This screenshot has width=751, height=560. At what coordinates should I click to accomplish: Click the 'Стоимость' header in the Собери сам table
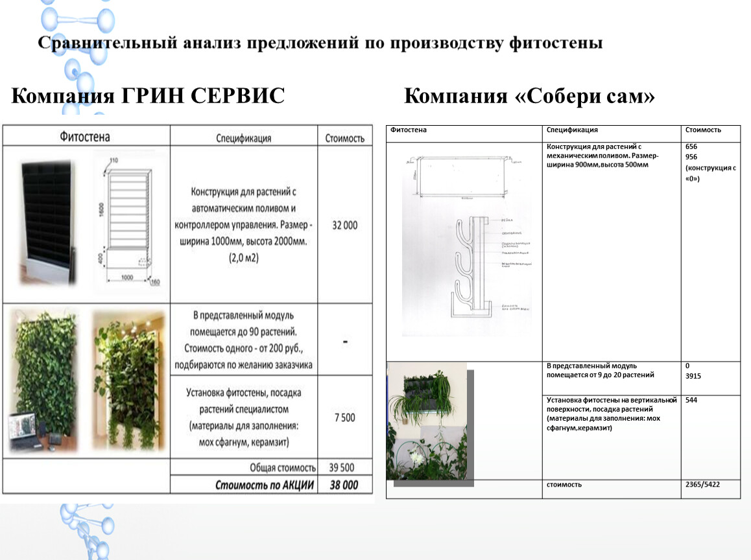pyautogui.click(x=702, y=130)
